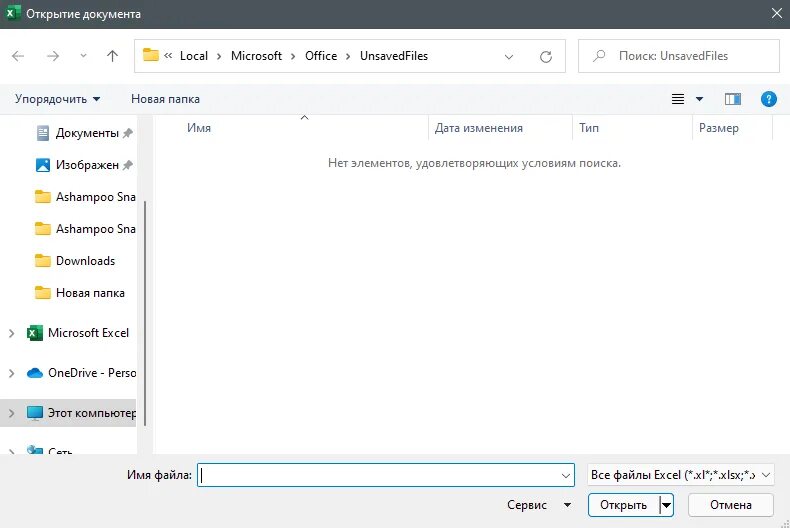The image size is (790, 528).
Task: Open second Ashampoo Snap folder in sidebar
Action: click(85, 229)
